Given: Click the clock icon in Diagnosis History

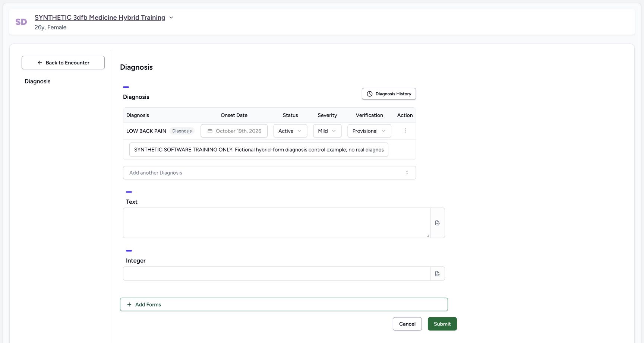Looking at the screenshot, I should coord(370,94).
